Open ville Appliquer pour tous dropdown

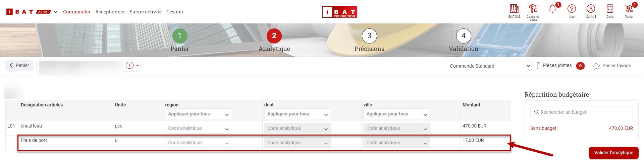[396, 114]
